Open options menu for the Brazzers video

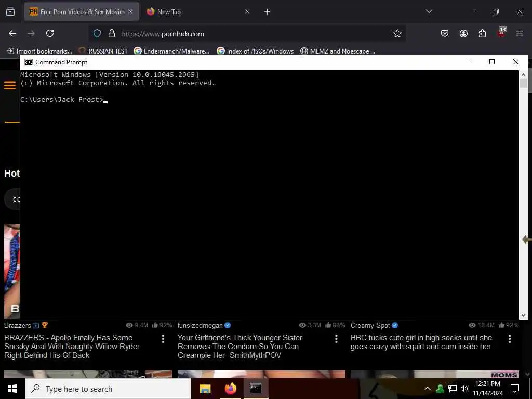point(163,339)
